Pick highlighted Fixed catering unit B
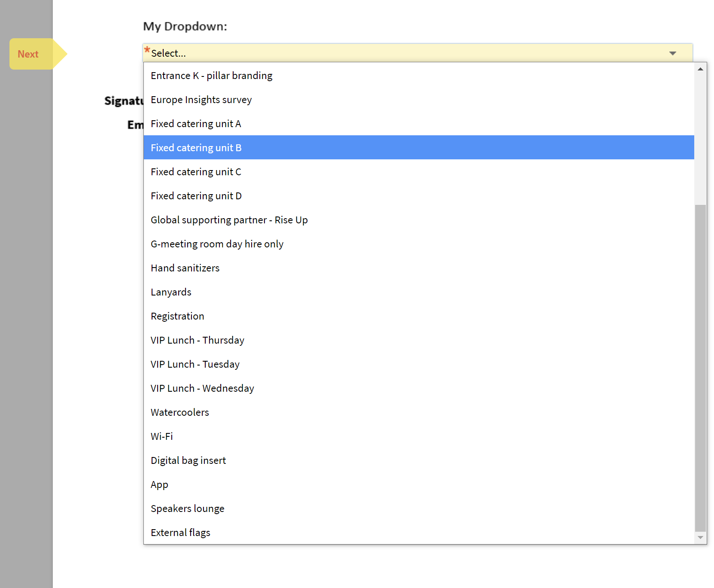Image resolution: width=714 pixels, height=588 pixels. click(x=196, y=148)
